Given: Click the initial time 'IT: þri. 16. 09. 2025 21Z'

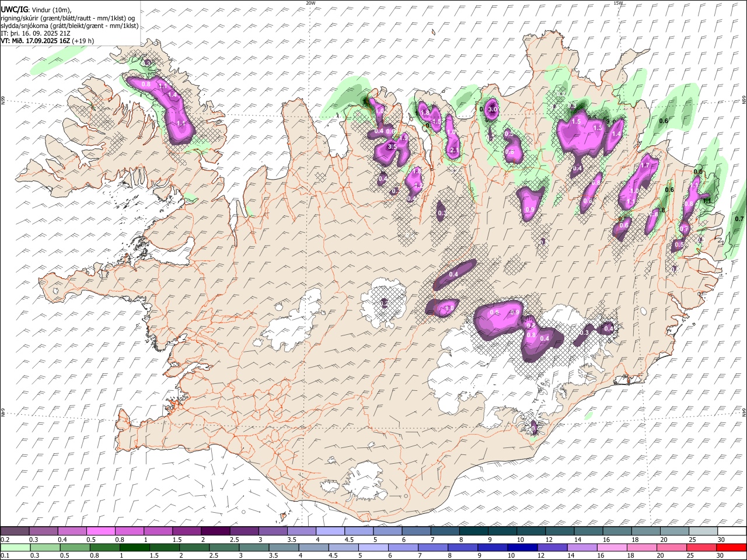Looking at the screenshot, I should [x=36, y=33].
